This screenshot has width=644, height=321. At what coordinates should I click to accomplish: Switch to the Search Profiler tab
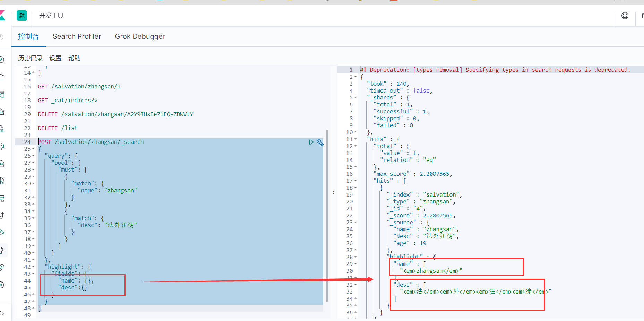(77, 36)
